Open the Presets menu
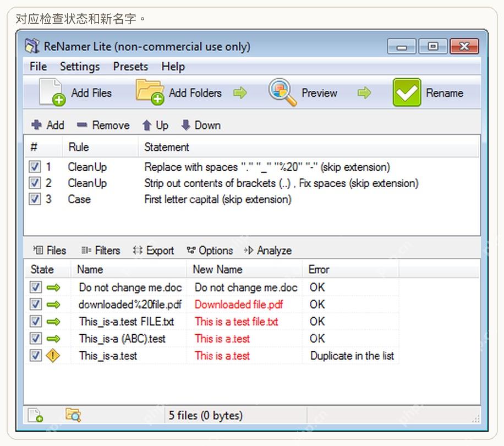The width and height of the screenshot is (504, 446). [130, 67]
